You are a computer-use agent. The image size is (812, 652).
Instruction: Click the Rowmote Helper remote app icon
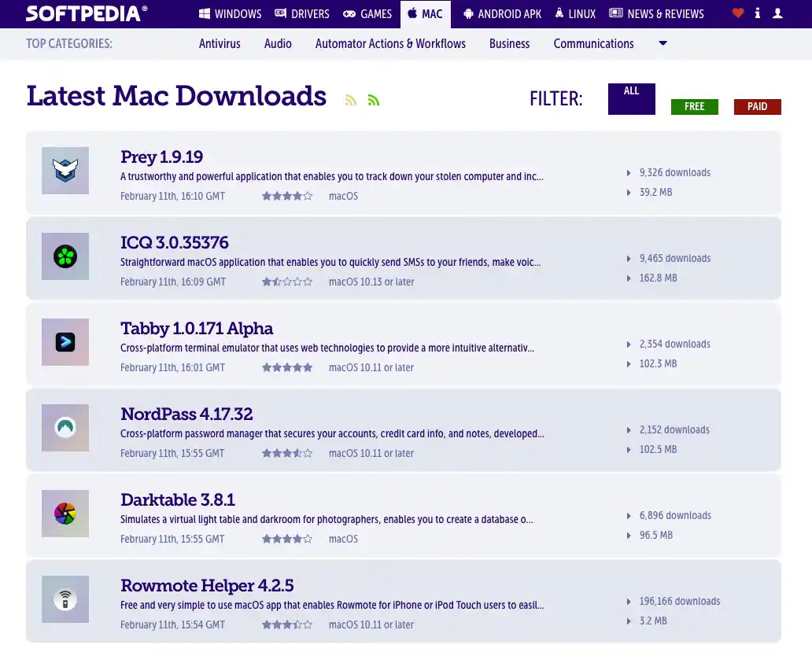[x=65, y=600]
